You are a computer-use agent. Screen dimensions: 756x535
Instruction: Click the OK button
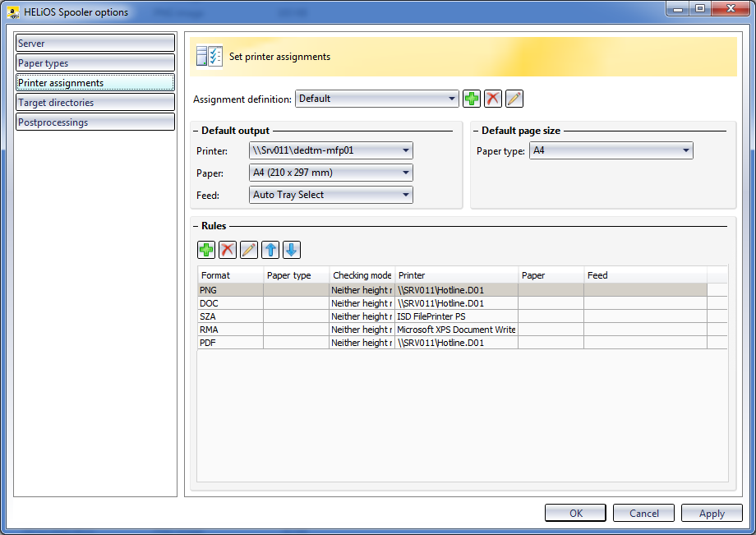(575, 513)
